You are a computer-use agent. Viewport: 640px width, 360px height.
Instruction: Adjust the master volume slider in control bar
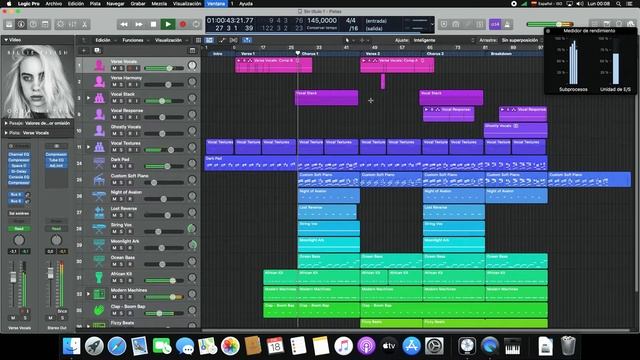coord(550,24)
